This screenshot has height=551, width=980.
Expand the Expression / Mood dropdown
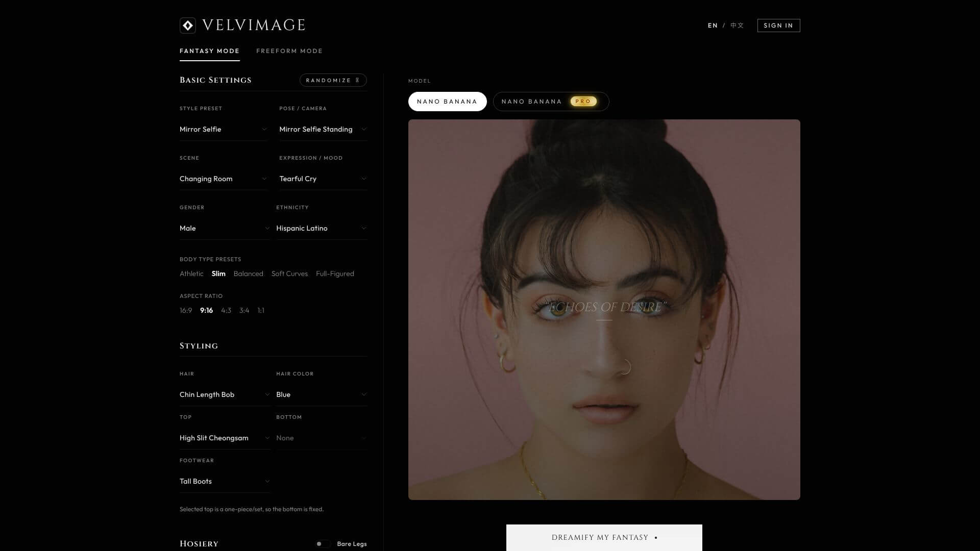click(x=323, y=179)
